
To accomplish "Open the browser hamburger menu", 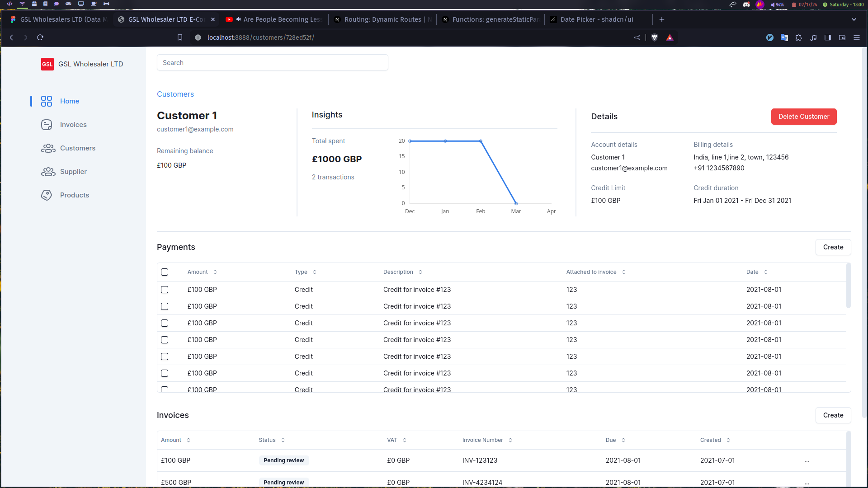I will tap(856, 38).
